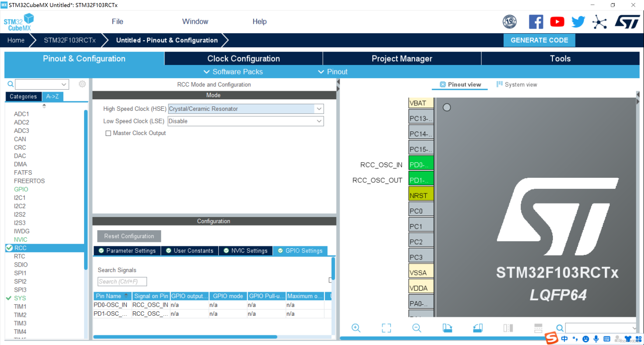Click the IME skin shirt icon

pos(627,338)
